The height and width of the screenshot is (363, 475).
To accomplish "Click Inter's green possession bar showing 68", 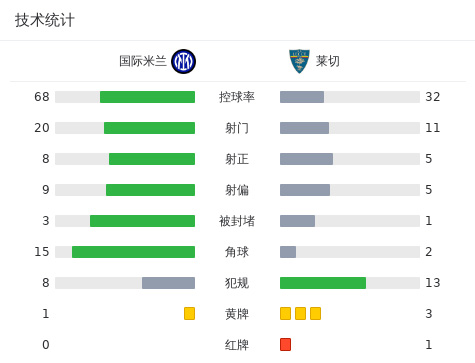I will (147, 97).
